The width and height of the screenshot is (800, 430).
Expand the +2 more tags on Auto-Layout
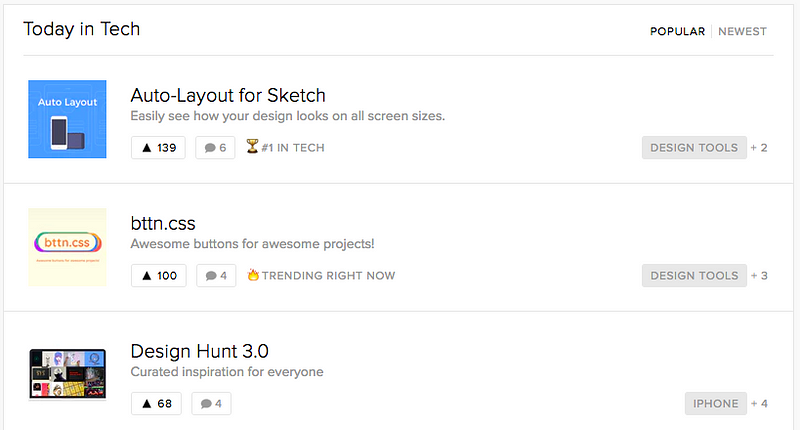(x=759, y=148)
